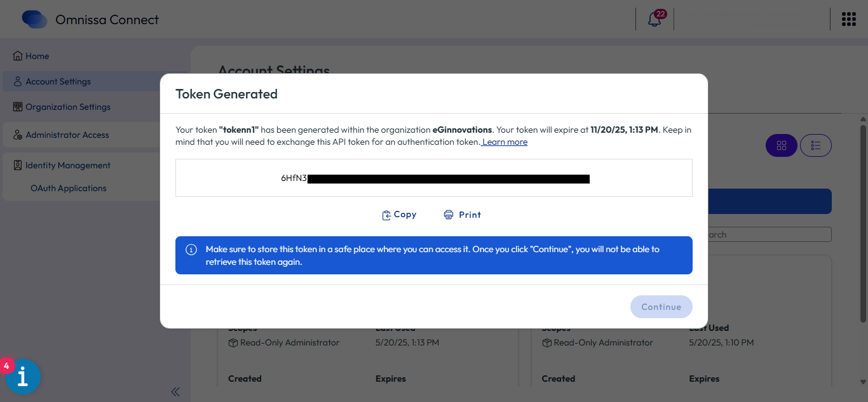Click the copy clipboard icon
Image resolution: width=868 pixels, height=402 pixels.
point(386,215)
